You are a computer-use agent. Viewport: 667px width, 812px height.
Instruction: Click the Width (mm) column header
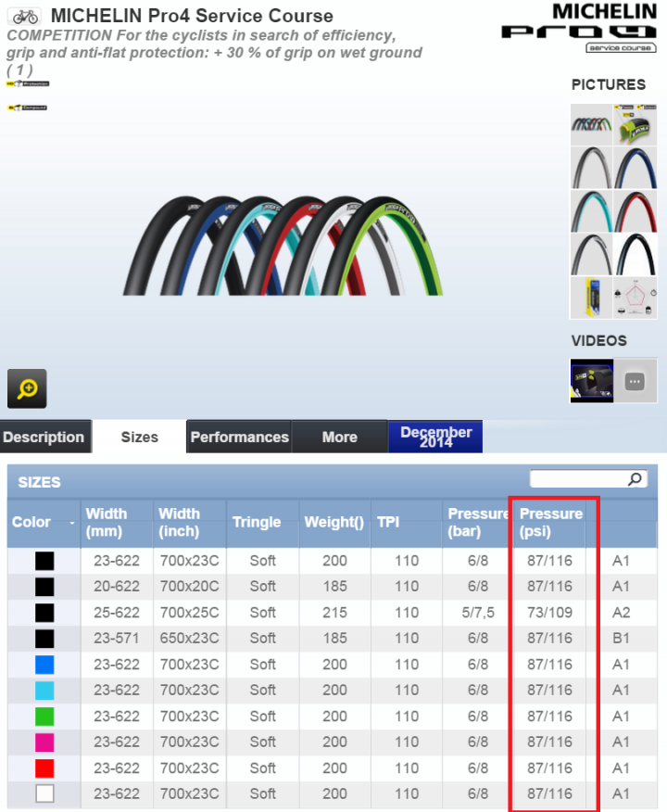click(x=117, y=523)
